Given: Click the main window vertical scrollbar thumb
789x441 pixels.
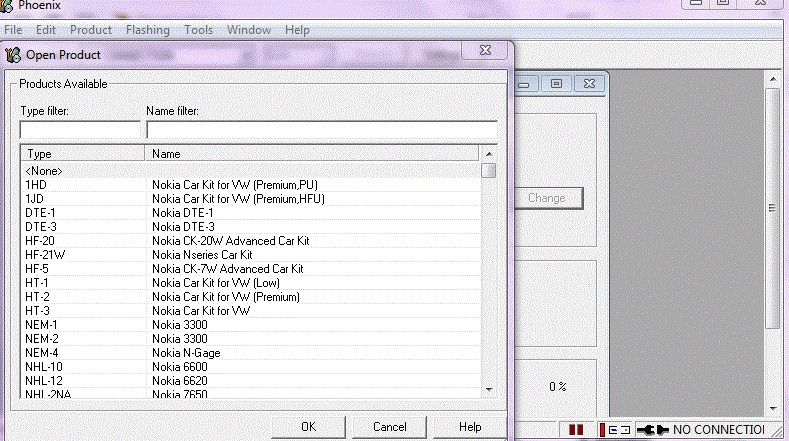Looking at the screenshot, I should (x=772, y=208).
